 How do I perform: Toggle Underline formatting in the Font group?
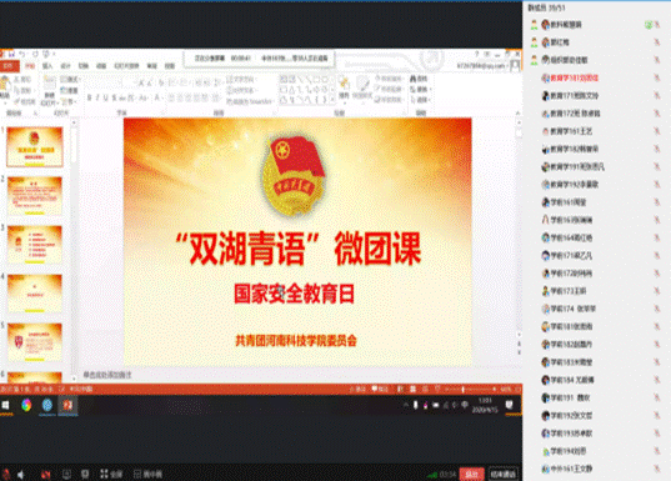[x=106, y=98]
